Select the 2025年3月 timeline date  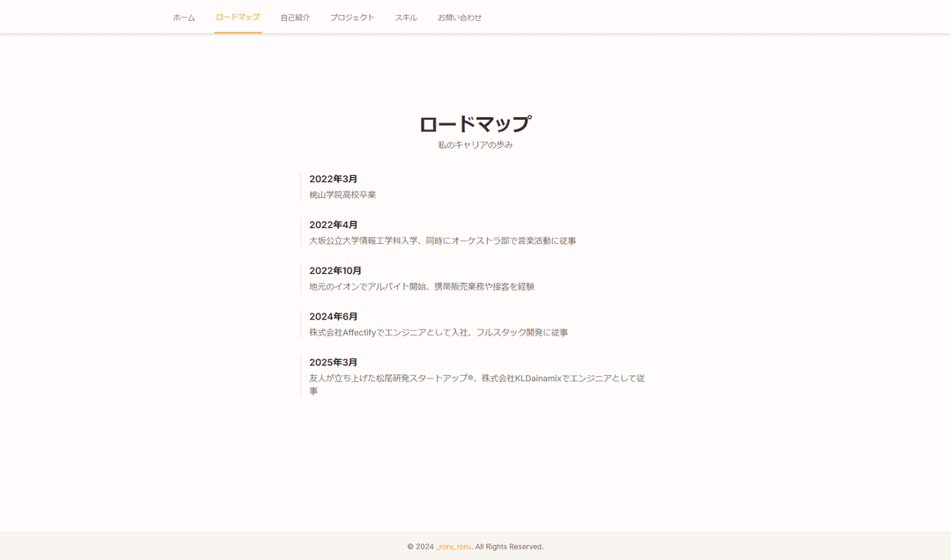tap(333, 362)
